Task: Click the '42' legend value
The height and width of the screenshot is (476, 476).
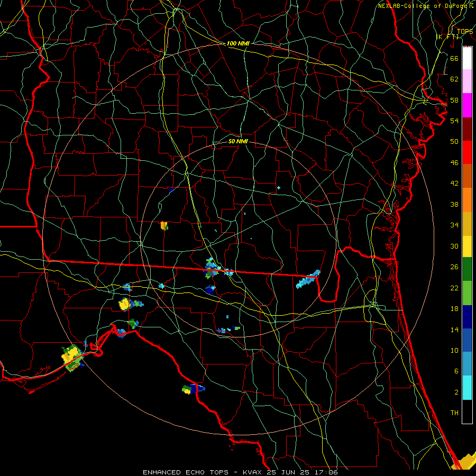Action: (x=454, y=183)
